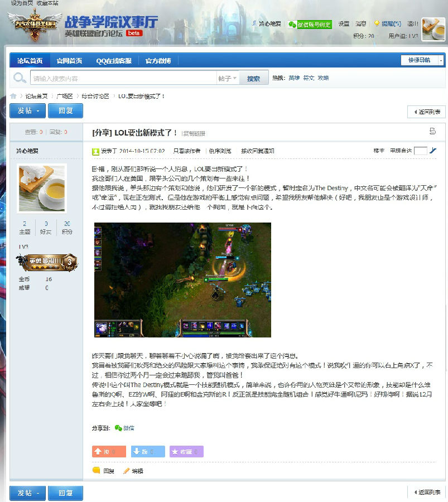Screen dimensions: 448x502
Task: Click the search content input field
Action: (124, 78)
